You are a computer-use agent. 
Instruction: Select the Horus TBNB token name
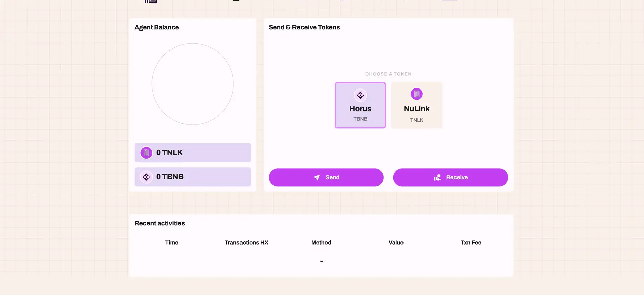360,109
